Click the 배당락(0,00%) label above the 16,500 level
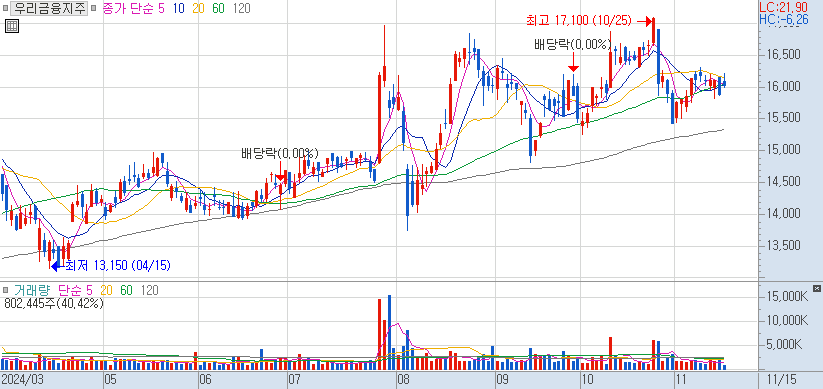 [573, 45]
